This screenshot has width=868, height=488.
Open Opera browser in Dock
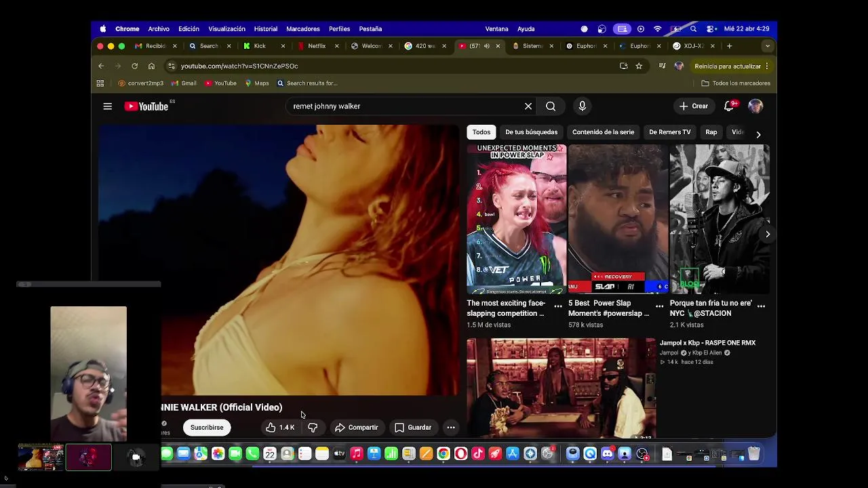(x=460, y=454)
